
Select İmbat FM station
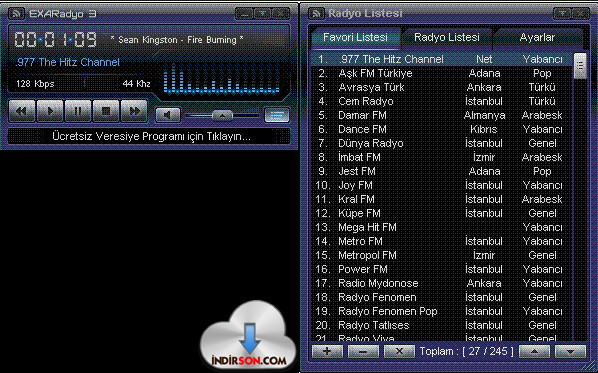coord(441,157)
